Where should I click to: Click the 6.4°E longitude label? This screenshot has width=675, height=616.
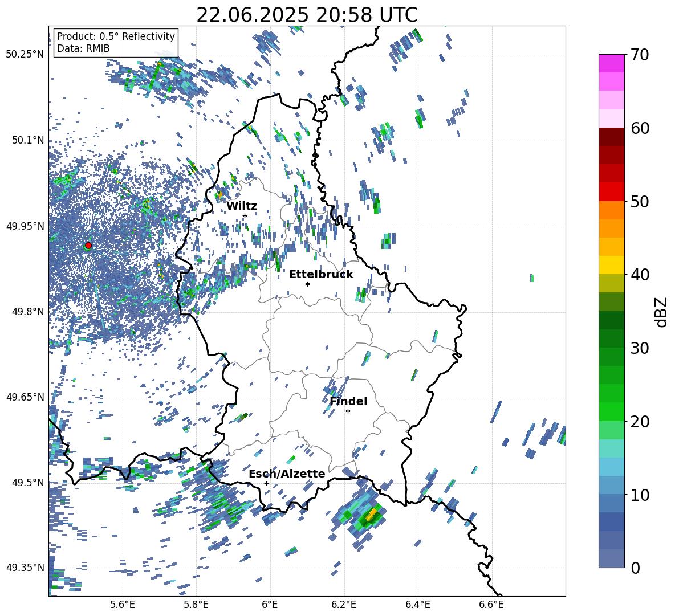(x=417, y=605)
